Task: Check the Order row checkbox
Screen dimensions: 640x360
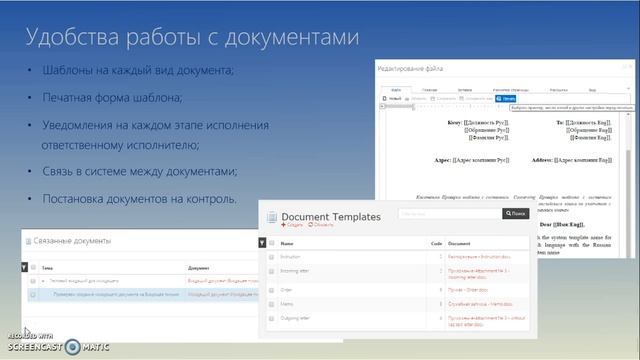Action: pyautogui.click(x=271, y=290)
